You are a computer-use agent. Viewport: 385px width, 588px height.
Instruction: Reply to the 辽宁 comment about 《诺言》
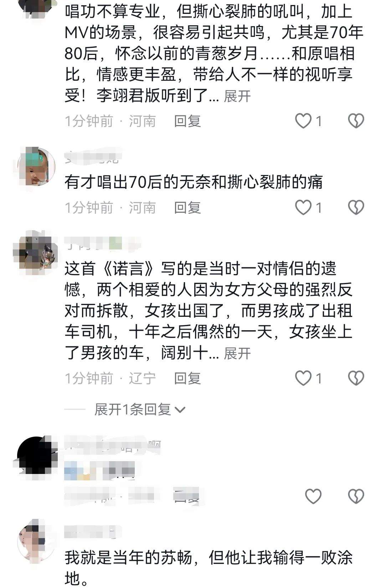coord(188,378)
